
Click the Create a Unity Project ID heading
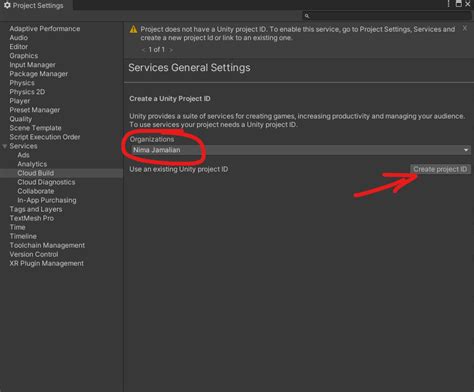click(170, 99)
